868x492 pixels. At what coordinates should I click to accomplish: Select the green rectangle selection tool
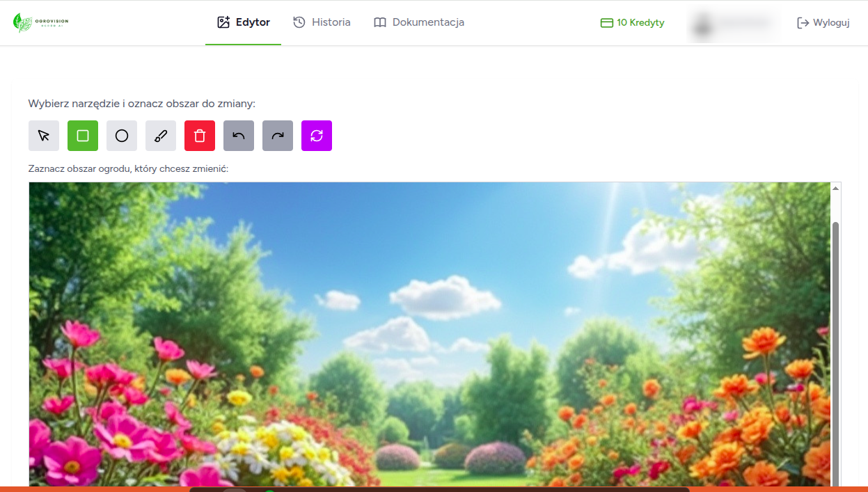[83, 136]
